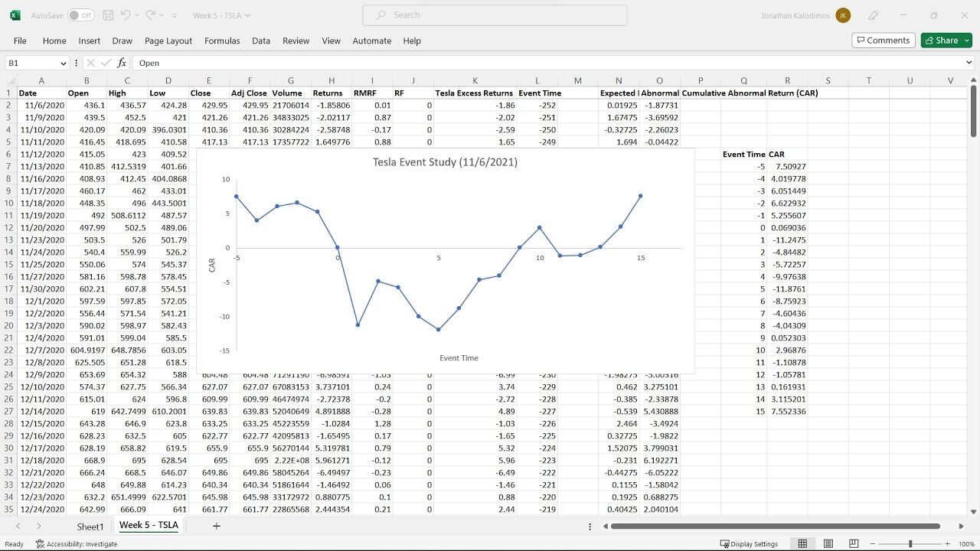Click cell with CAR value 7.552336

[x=787, y=411]
